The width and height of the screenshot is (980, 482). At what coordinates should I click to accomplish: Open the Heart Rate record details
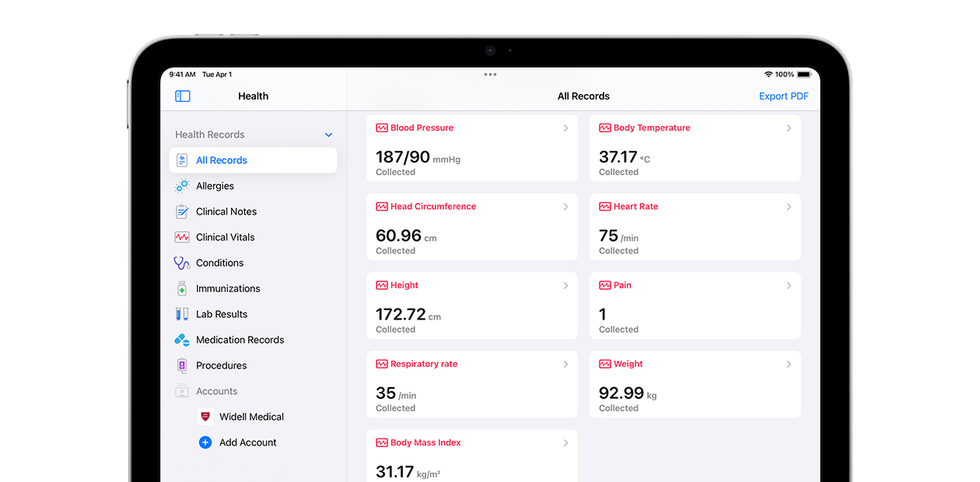(x=695, y=227)
